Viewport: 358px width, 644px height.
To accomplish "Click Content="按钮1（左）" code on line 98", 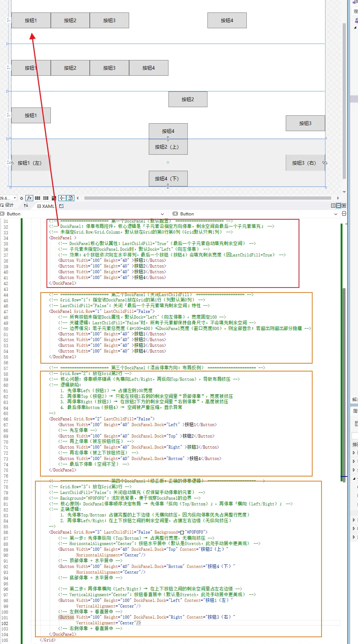I will [209, 600].
